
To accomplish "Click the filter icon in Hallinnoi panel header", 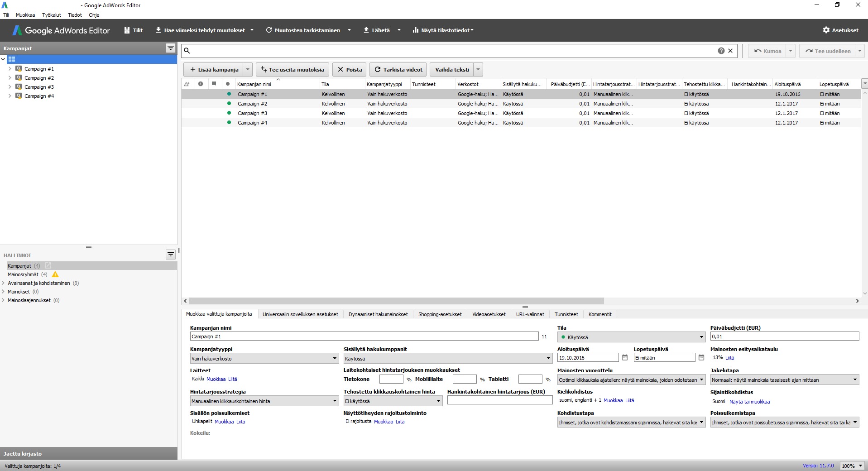I will [x=171, y=255].
